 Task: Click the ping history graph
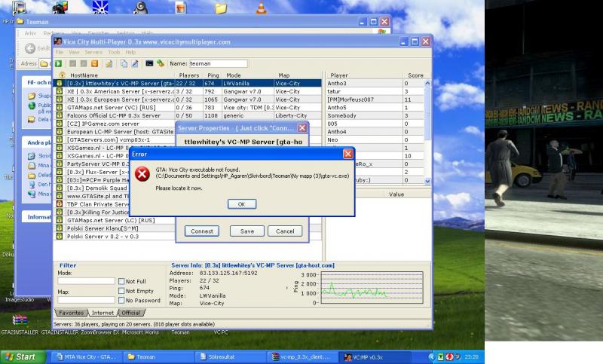(372, 288)
